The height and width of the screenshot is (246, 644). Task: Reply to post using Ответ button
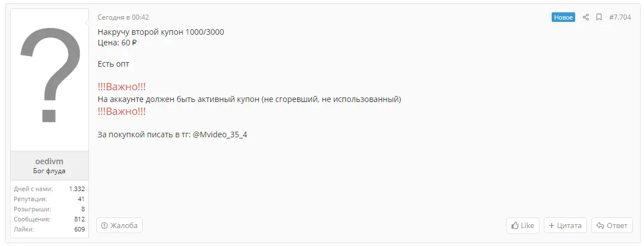coord(612,225)
